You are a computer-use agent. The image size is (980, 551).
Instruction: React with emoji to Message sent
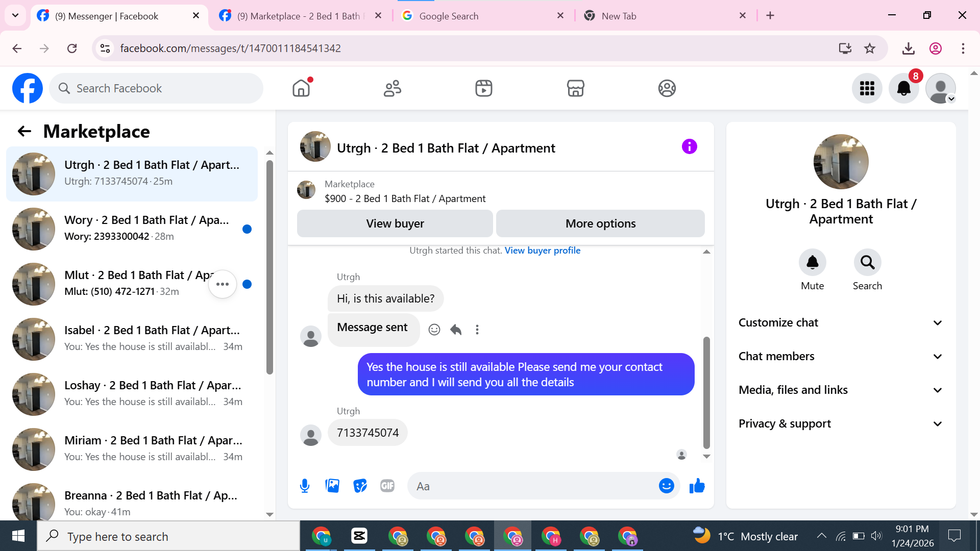(434, 330)
